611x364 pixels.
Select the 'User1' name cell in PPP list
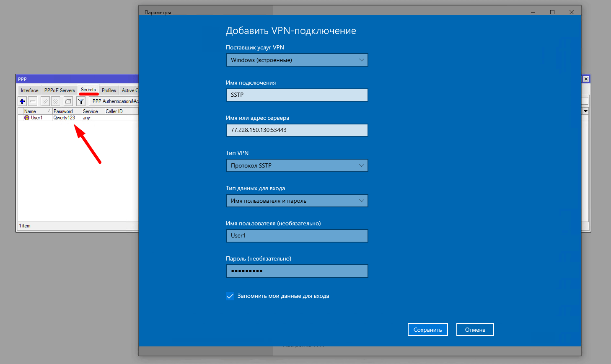37,118
